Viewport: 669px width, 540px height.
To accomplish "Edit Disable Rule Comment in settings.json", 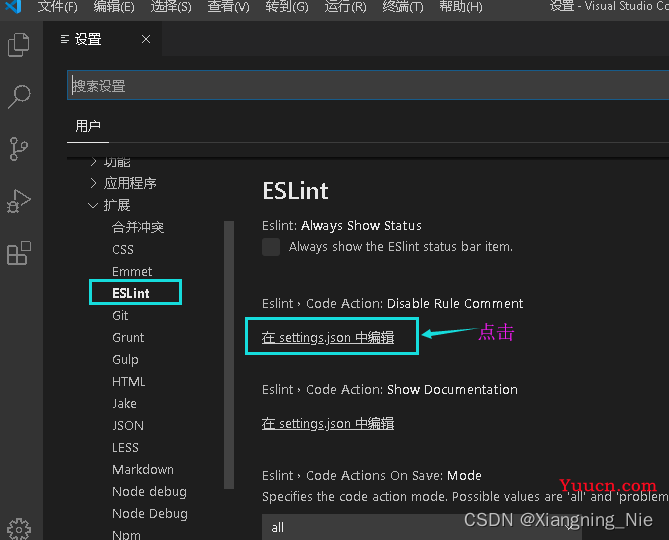I will tap(328, 337).
